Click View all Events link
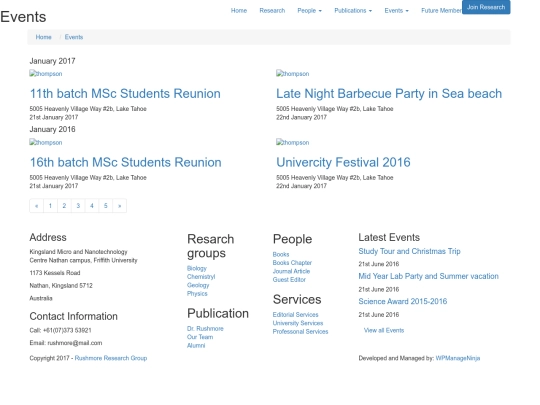This screenshot has width=540, height=405. [x=384, y=331]
